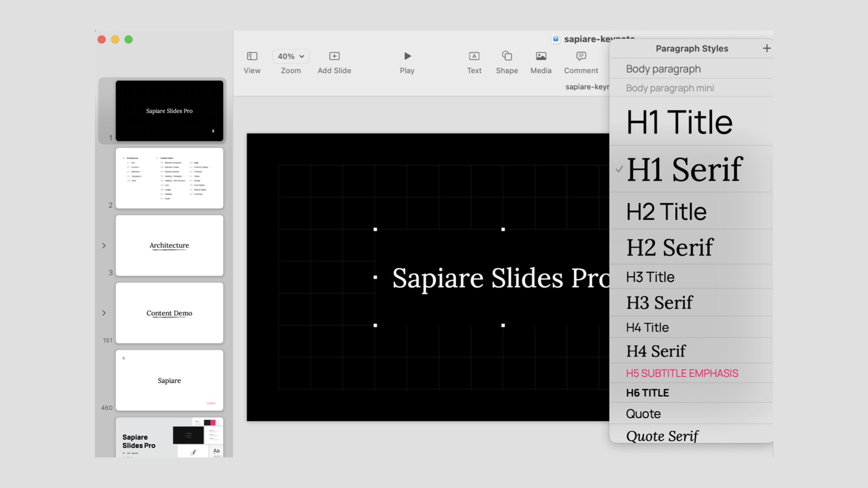Choose Body paragraph style
868x488 pixels.
[691, 69]
